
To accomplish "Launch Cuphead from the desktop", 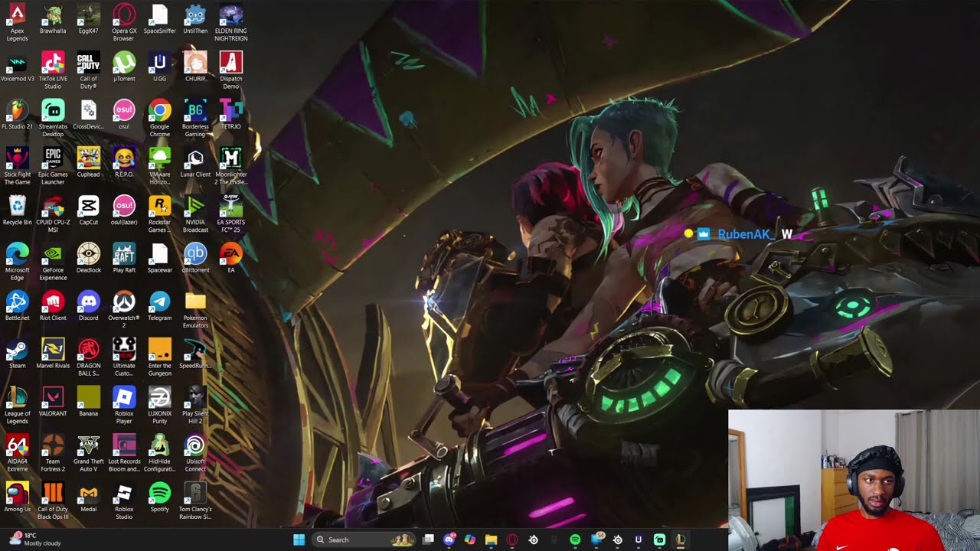I will click(x=88, y=163).
